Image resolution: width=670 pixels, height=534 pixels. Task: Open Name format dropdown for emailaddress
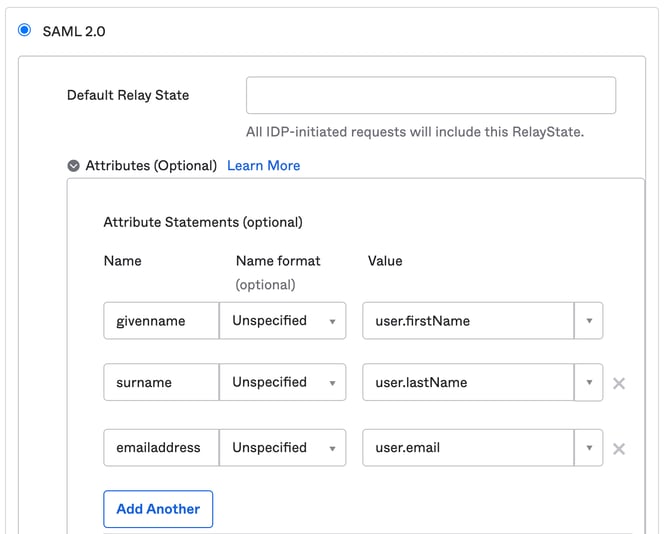click(282, 448)
